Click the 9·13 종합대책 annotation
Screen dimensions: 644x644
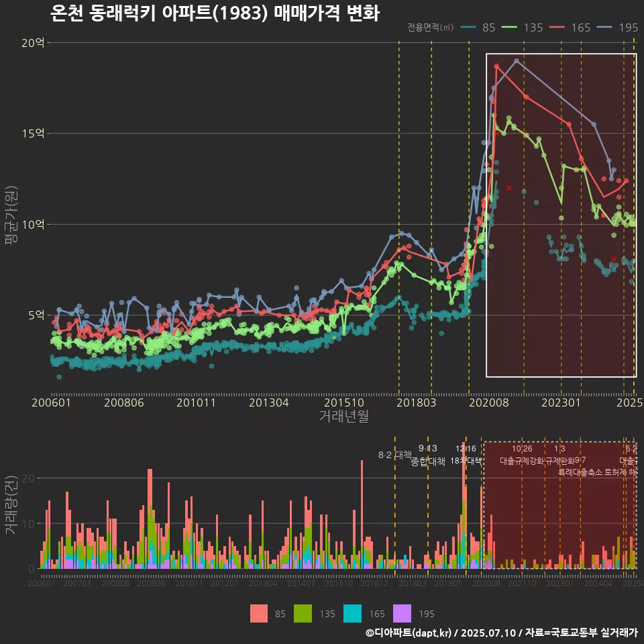(x=428, y=455)
